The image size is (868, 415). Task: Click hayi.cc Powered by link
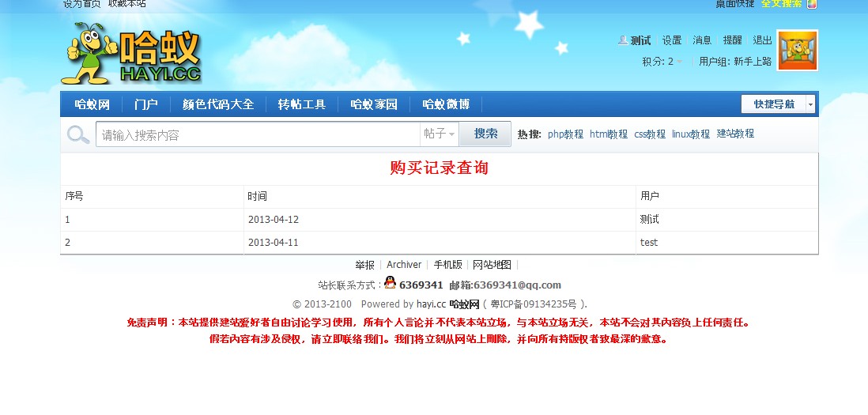coord(431,304)
